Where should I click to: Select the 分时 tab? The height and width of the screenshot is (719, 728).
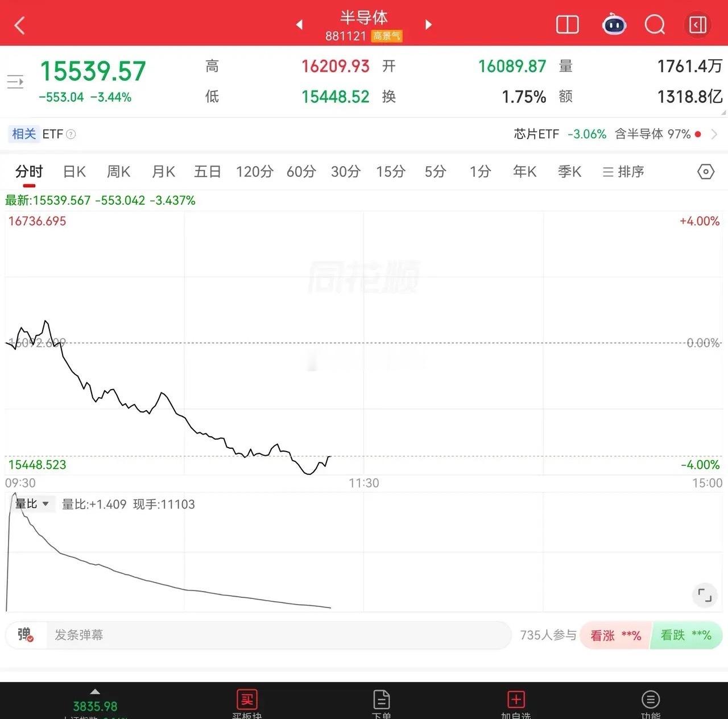pos(29,172)
